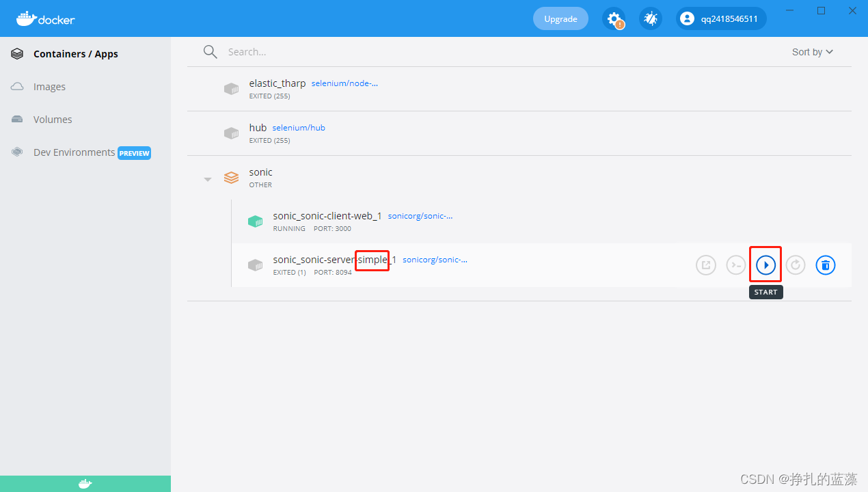Image resolution: width=868 pixels, height=492 pixels.
Task: Click the Upgrade button
Action: click(x=560, y=18)
